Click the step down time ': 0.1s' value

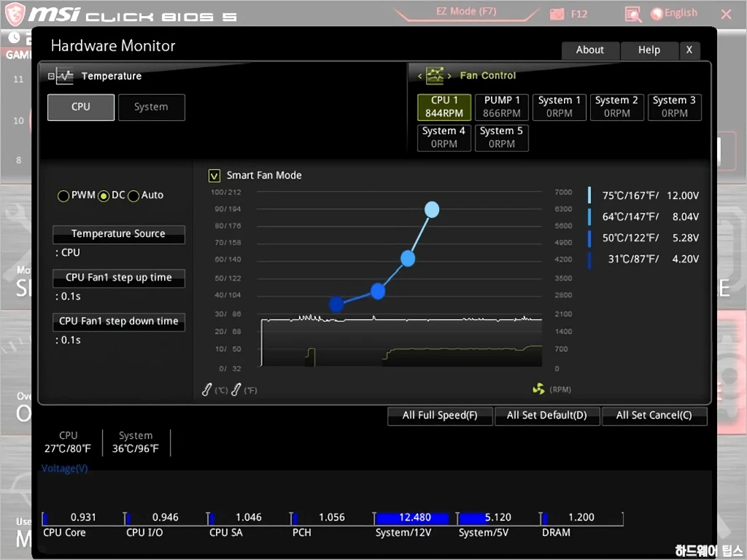tap(68, 341)
